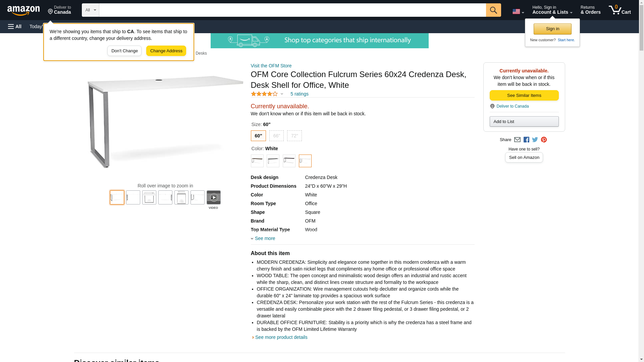Open the All hamburger menu

coord(15,26)
